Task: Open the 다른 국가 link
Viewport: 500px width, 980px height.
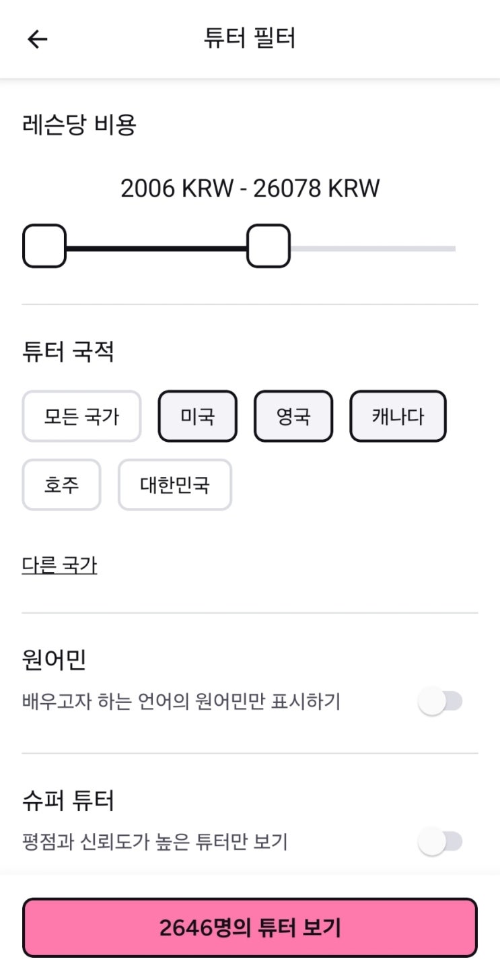Action: pos(59,566)
